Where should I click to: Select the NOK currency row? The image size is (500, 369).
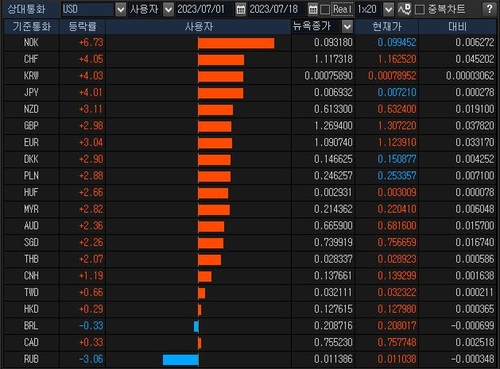coord(250,43)
